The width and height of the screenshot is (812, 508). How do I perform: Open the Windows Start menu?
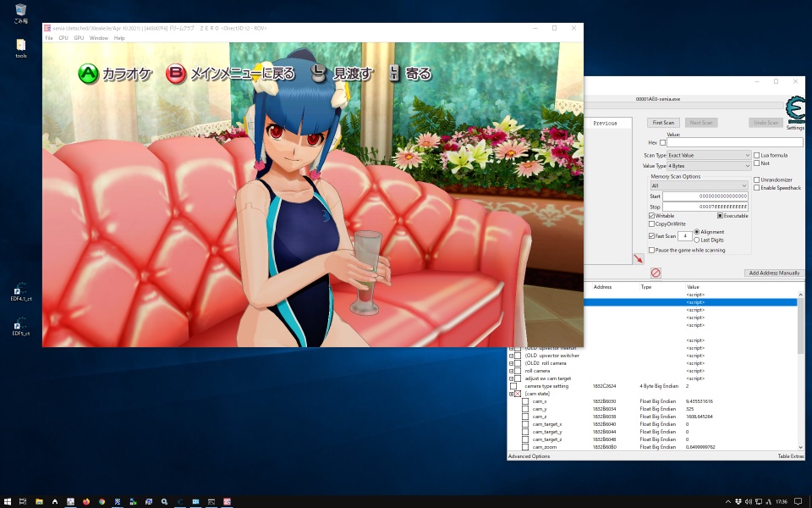[x=8, y=502]
